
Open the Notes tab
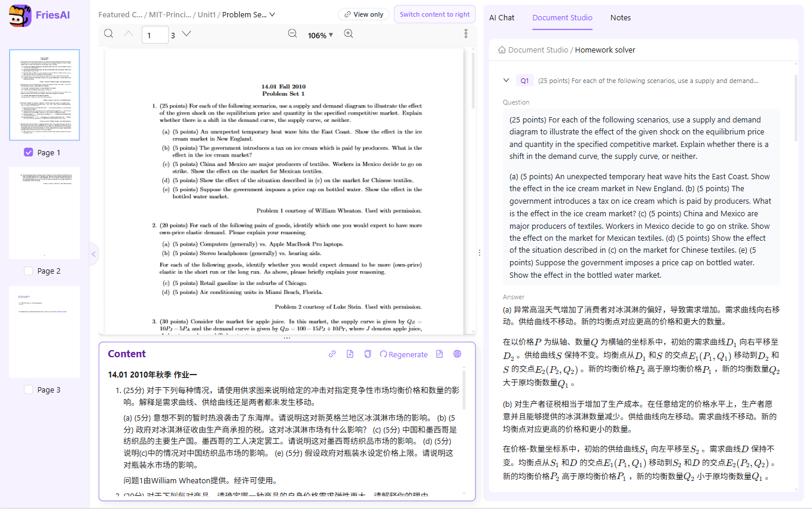click(621, 17)
